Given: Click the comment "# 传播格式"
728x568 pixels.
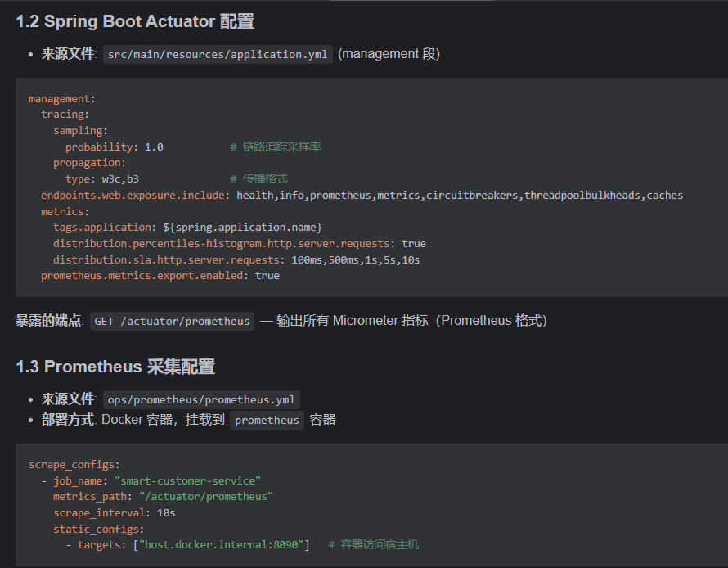Looking at the screenshot, I should [x=259, y=178].
